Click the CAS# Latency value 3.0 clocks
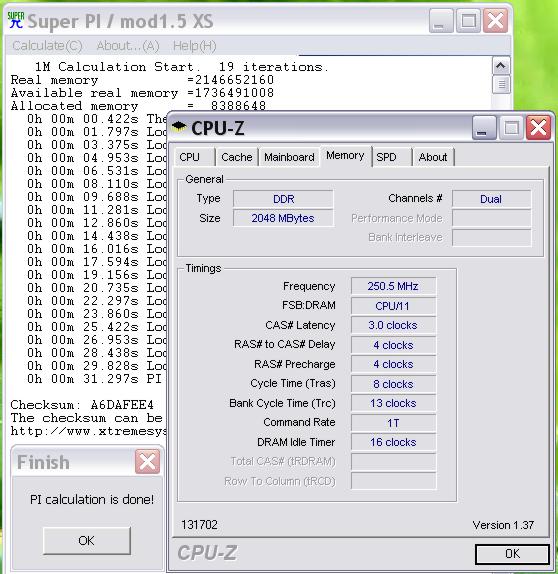Viewport: 558px width, 574px height. point(393,325)
